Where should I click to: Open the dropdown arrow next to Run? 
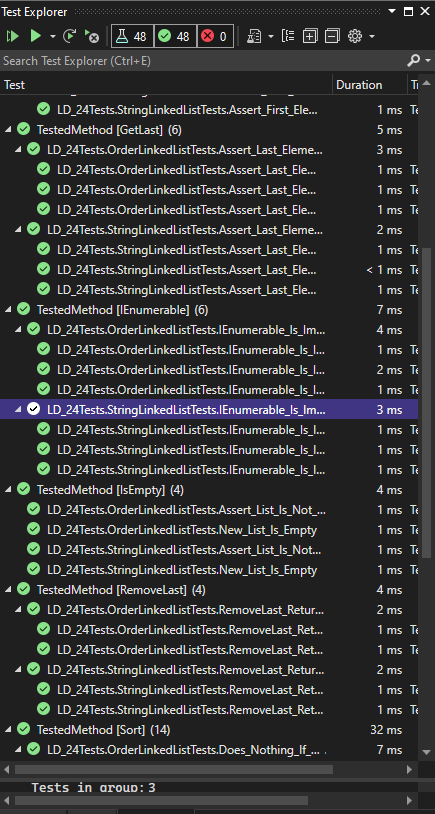[52, 36]
